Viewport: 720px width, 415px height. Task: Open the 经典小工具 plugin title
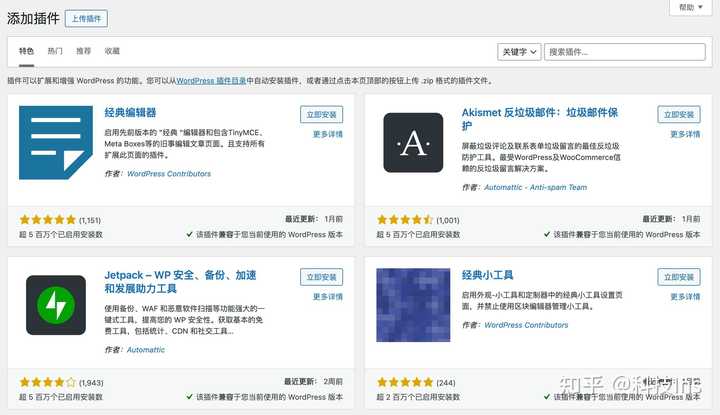pyautogui.click(x=488, y=275)
